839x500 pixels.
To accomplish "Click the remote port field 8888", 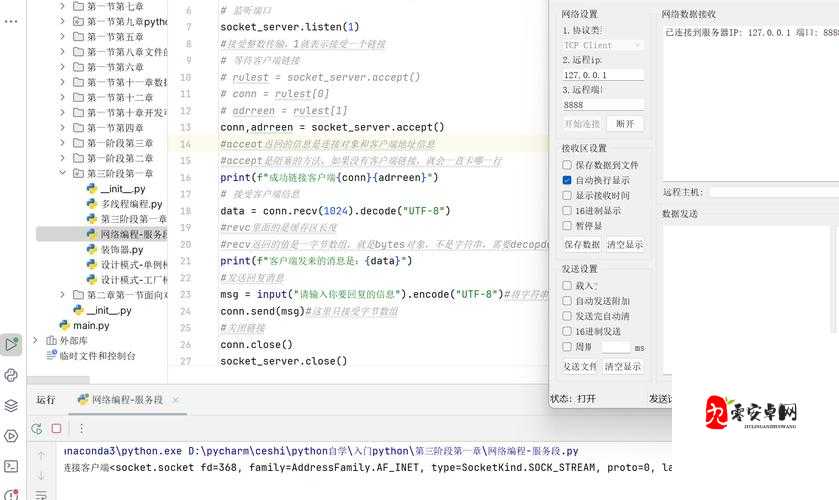I will click(x=603, y=105).
